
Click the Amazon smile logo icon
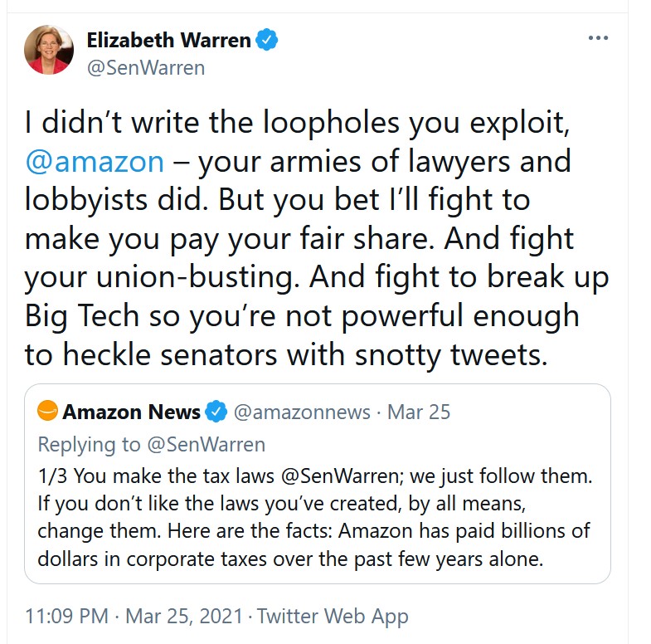click(x=48, y=411)
